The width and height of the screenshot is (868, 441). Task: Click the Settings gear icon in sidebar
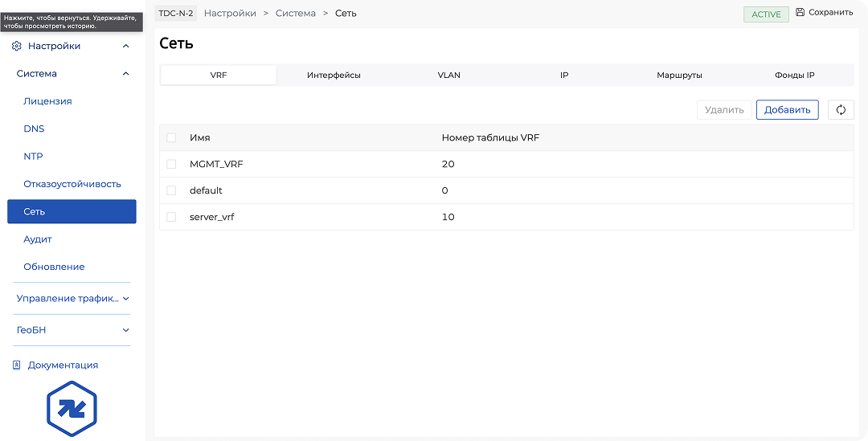(16, 47)
